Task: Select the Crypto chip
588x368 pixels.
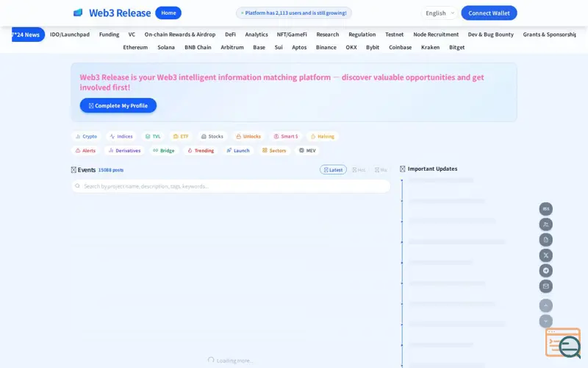Action: [86, 136]
